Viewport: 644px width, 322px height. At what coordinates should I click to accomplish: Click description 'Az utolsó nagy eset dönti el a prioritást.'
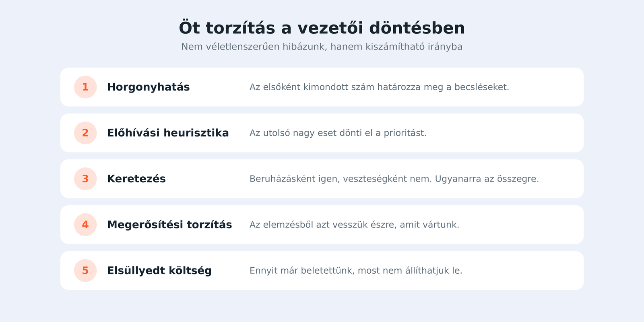(338, 133)
